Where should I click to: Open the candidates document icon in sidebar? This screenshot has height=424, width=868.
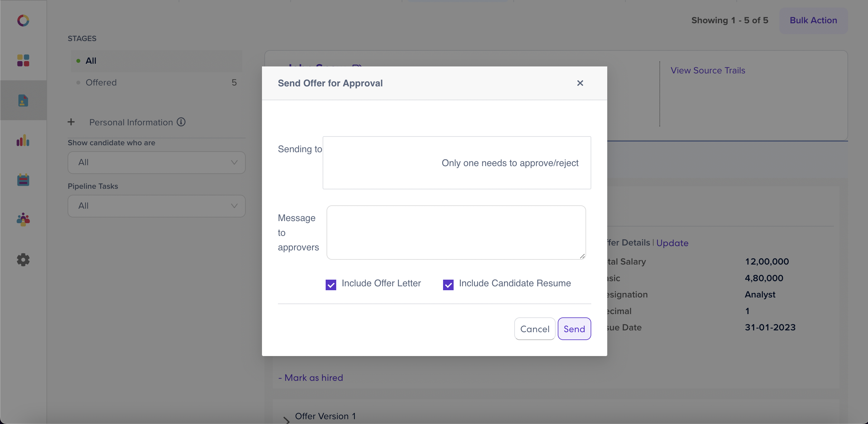pyautogui.click(x=23, y=100)
